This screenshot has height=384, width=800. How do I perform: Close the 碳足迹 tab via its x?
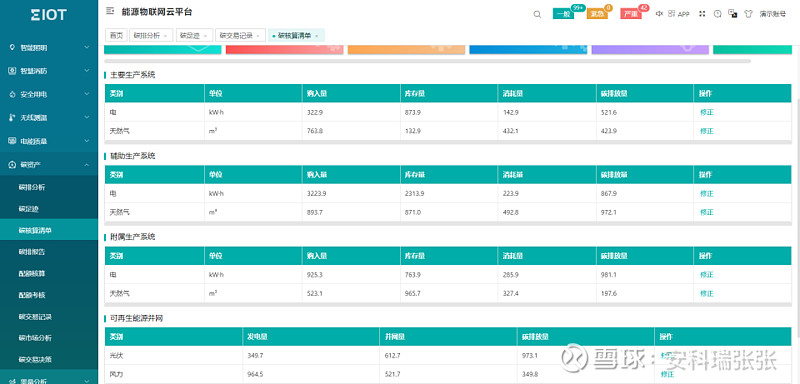point(205,36)
